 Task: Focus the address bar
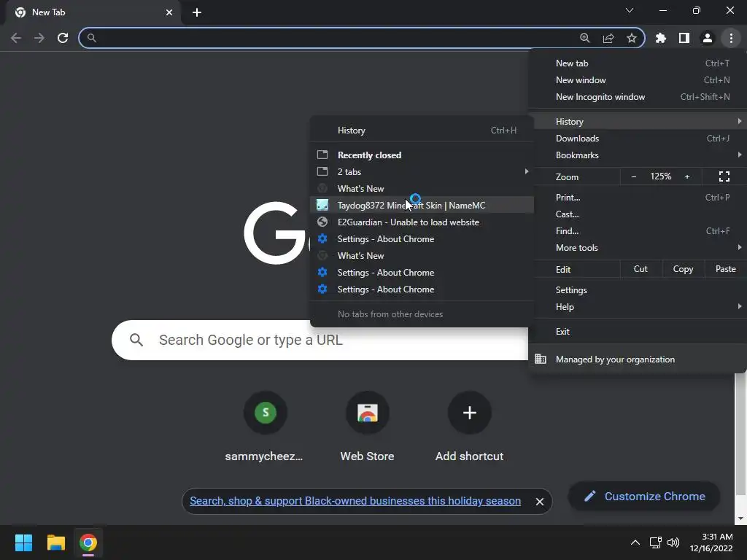point(333,38)
